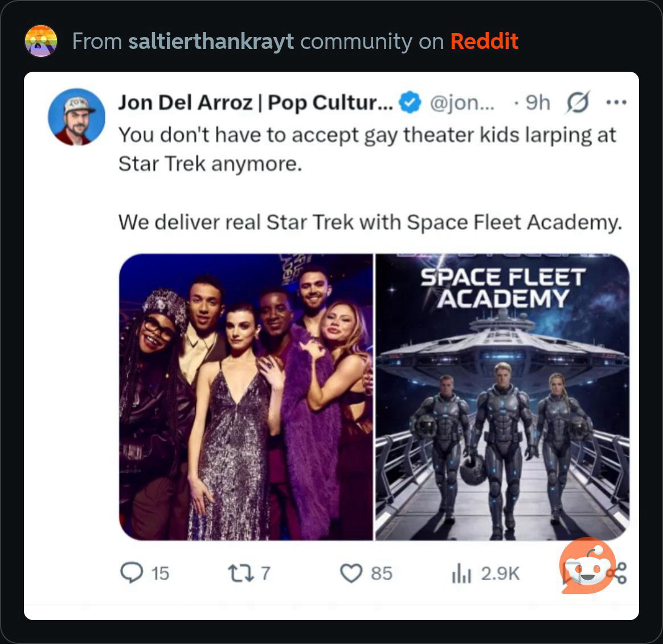Open the three-dot more options menu
Screen dimensions: 663x644
tap(616, 102)
